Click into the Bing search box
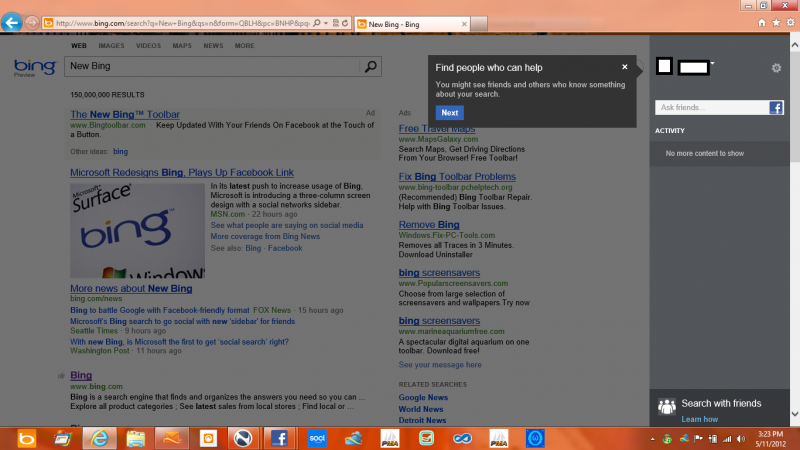The image size is (800, 450). [x=212, y=66]
